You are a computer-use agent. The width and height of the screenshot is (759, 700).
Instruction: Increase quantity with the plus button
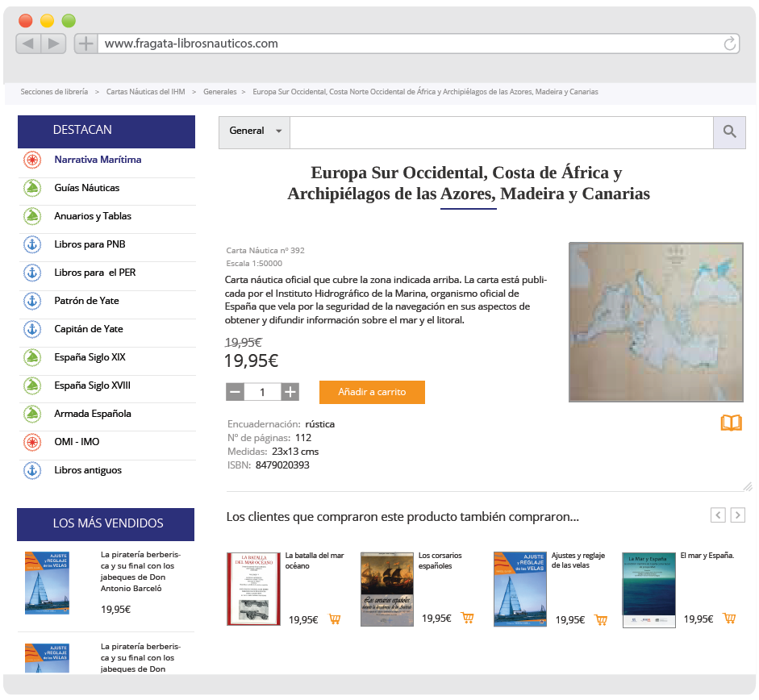(x=290, y=392)
